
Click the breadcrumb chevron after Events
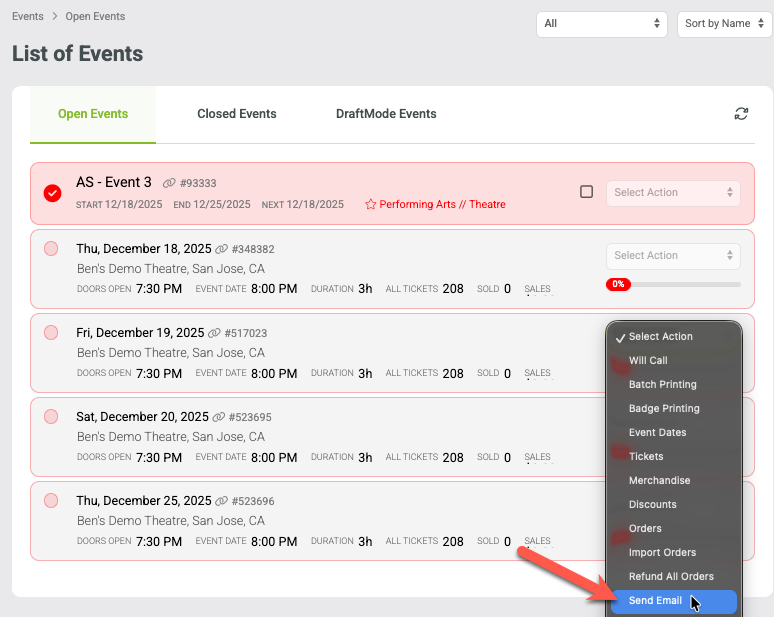55,16
